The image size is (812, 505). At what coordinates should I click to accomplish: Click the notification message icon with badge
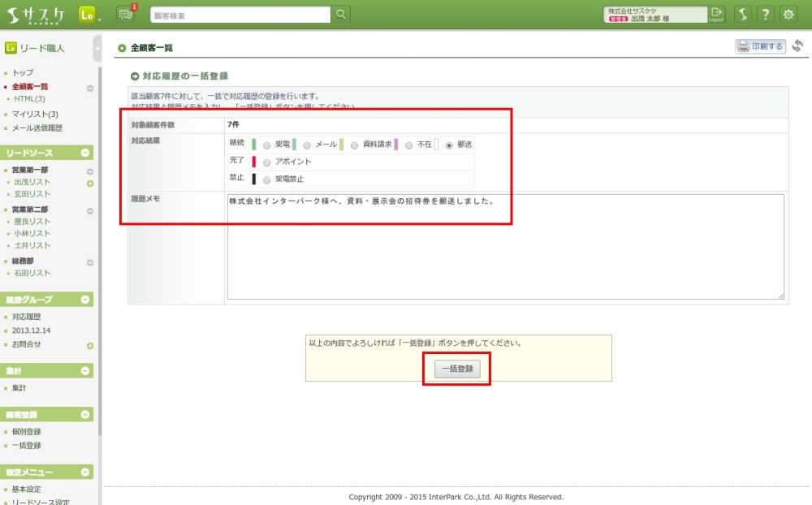[125, 14]
